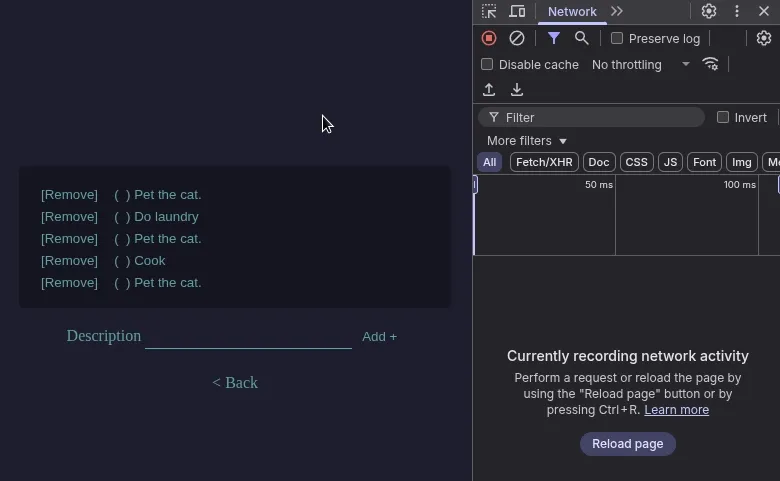
Task: Check Disable cache option
Action: [x=487, y=64]
